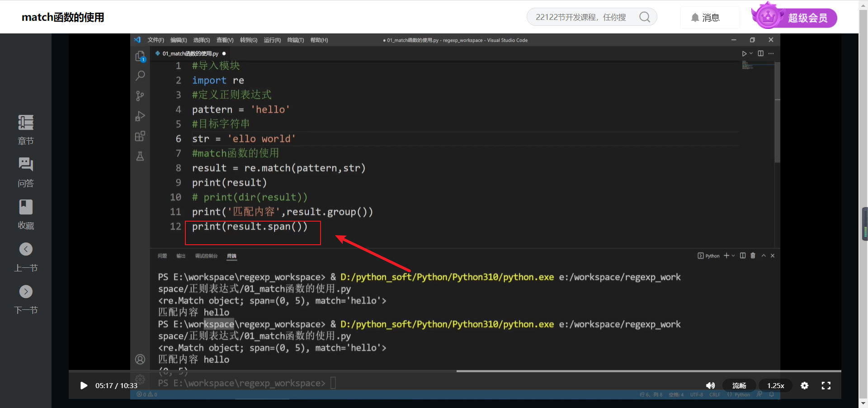Open the 终端(T) menu
This screenshot has height=408, width=868.
click(296, 40)
